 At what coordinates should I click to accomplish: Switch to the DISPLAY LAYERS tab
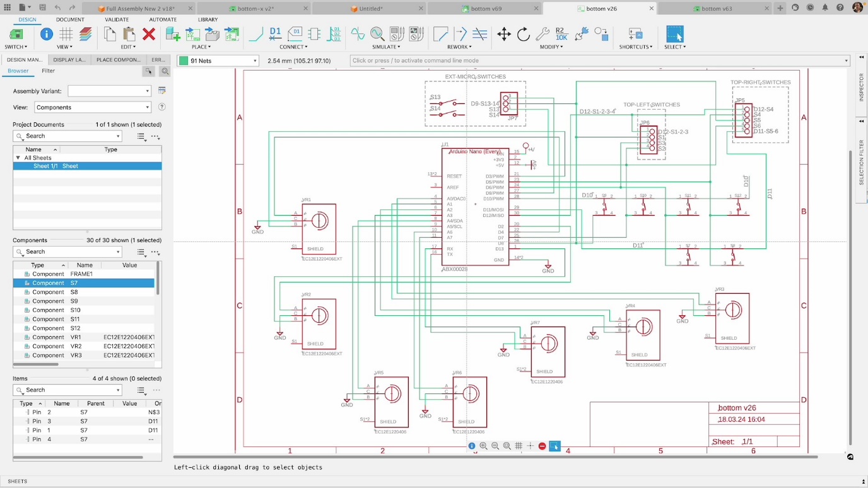[69, 59]
